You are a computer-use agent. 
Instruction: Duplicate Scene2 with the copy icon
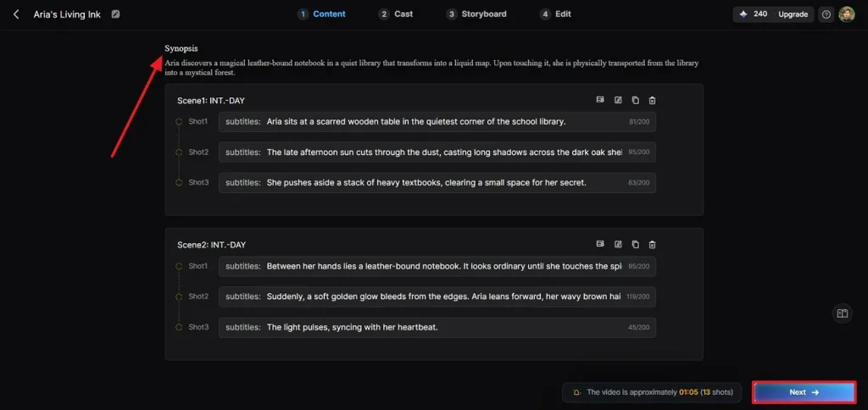[x=635, y=244]
